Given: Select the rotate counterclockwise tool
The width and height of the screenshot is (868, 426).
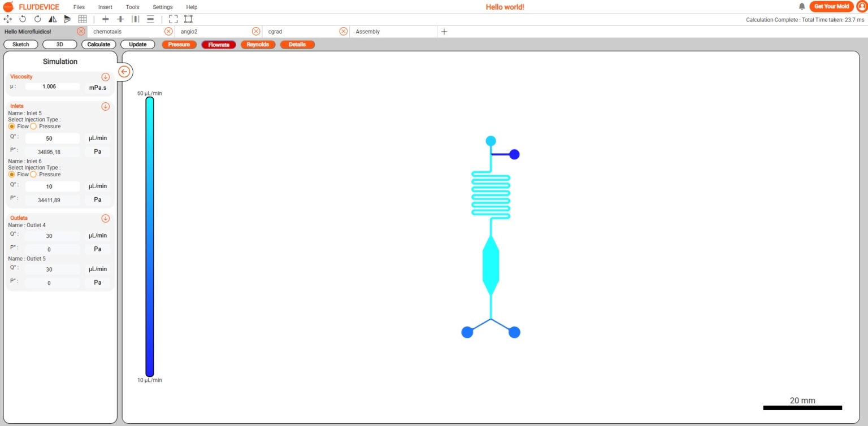Looking at the screenshot, I should point(23,19).
